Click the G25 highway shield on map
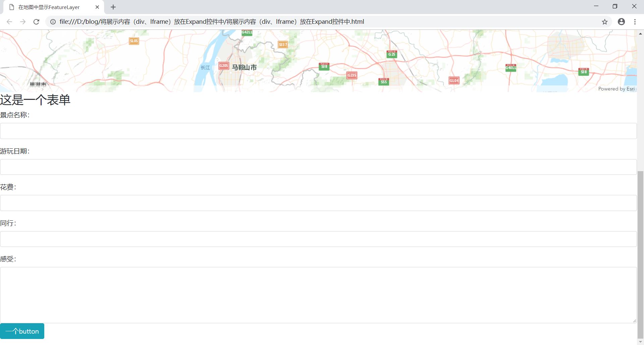The height and width of the screenshot is (345, 644). coord(392,54)
